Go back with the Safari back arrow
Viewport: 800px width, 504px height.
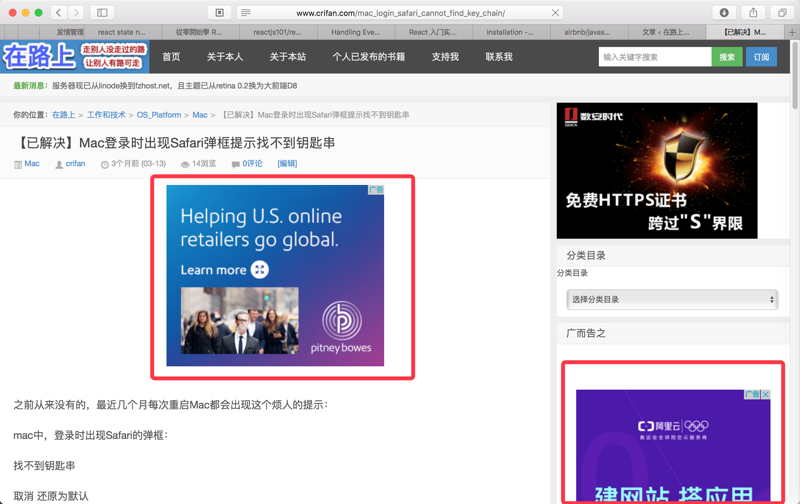click(59, 12)
